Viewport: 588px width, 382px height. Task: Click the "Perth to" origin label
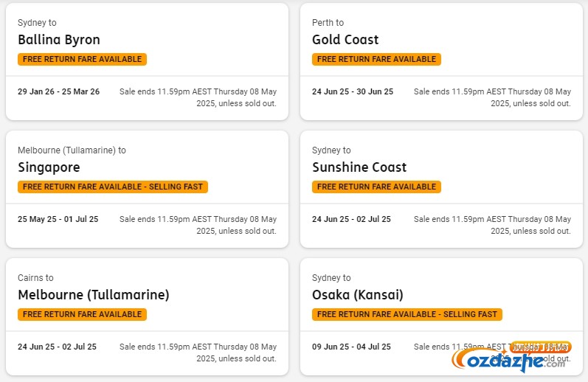pos(328,23)
